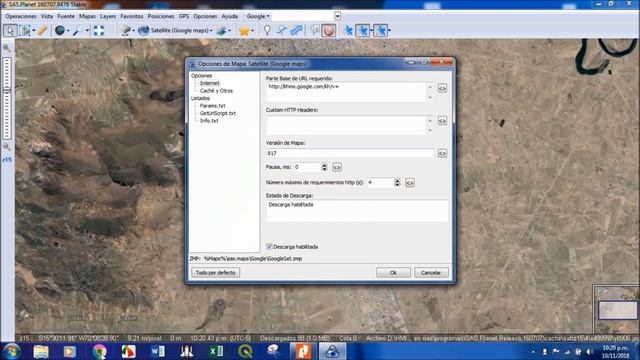Click the Cancelar button

431,272
